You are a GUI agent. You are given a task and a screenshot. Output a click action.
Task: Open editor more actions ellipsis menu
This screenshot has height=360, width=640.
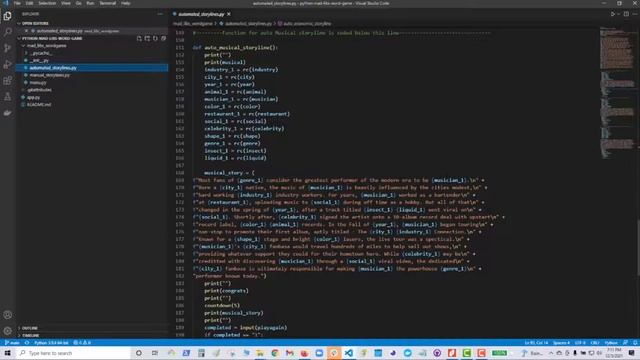pos(635,14)
